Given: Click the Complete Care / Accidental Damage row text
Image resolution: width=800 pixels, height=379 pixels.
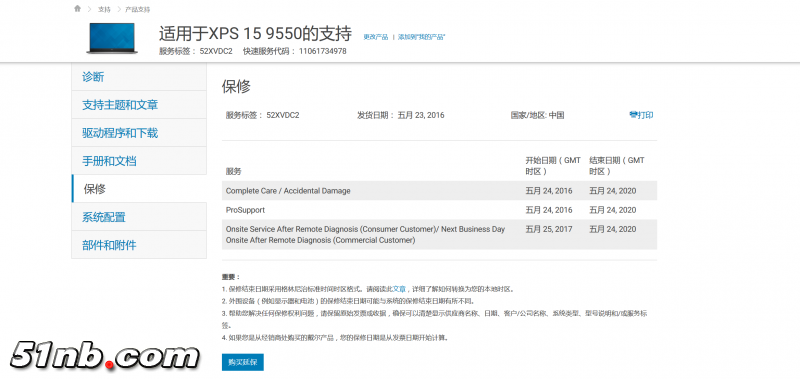Looking at the screenshot, I should [x=288, y=191].
